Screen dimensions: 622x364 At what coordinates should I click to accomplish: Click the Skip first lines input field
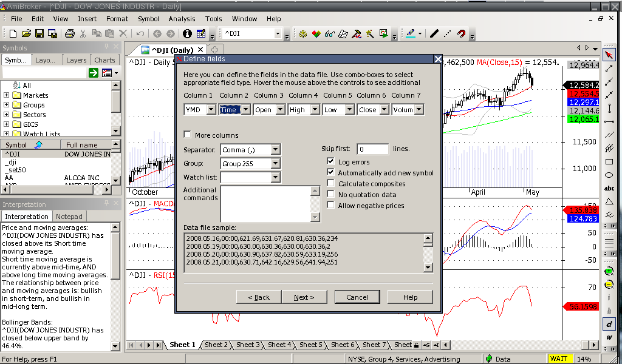(x=372, y=149)
